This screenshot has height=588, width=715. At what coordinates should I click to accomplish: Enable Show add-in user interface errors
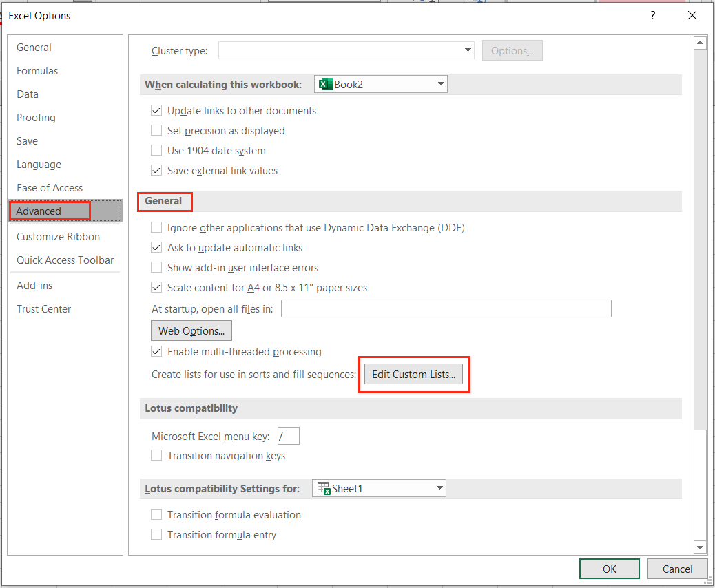point(156,268)
